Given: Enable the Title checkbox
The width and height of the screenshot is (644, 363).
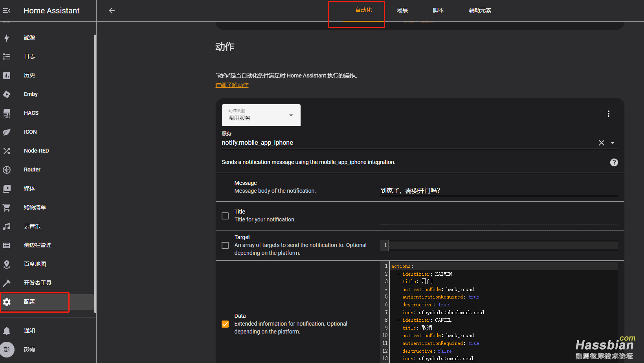Looking at the screenshot, I should (x=225, y=216).
